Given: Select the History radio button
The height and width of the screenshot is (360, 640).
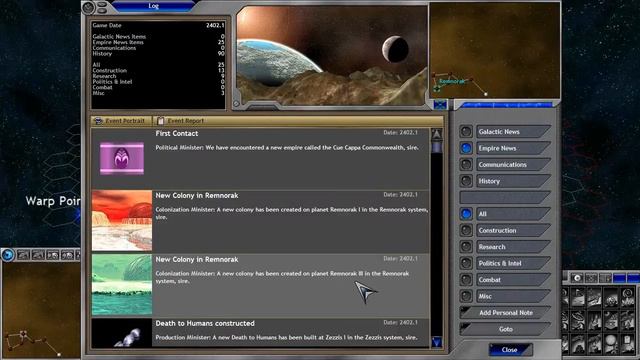Looking at the screenshot, I should (465, 181).
